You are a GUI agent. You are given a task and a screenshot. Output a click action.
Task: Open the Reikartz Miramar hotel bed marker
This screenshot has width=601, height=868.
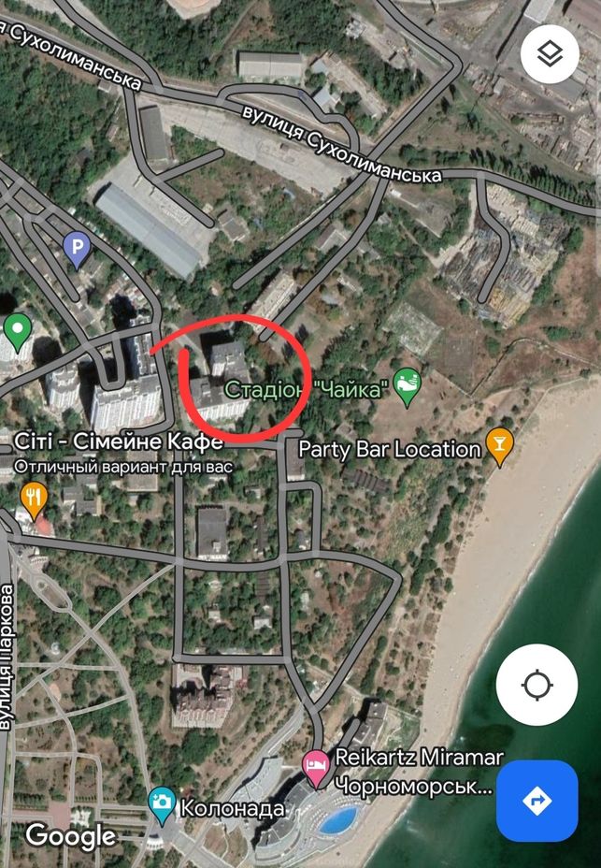pyautogui.click(x=316, y=768)
